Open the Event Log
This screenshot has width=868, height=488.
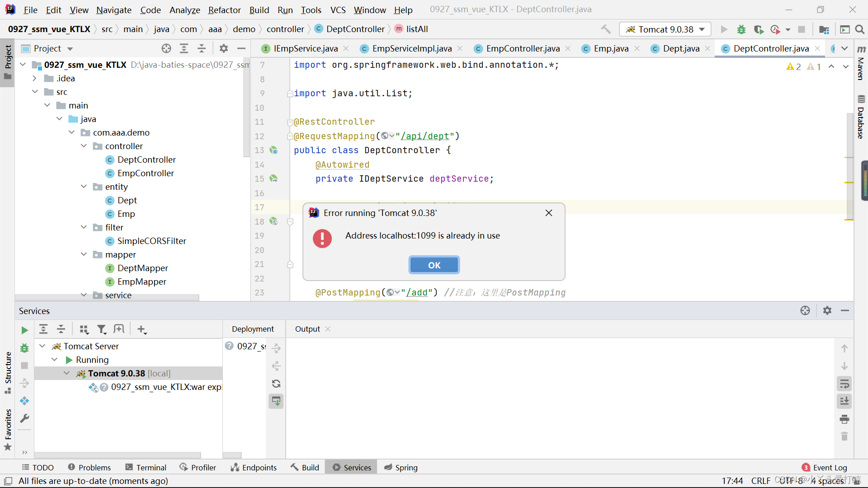click(x=830, y=467)
